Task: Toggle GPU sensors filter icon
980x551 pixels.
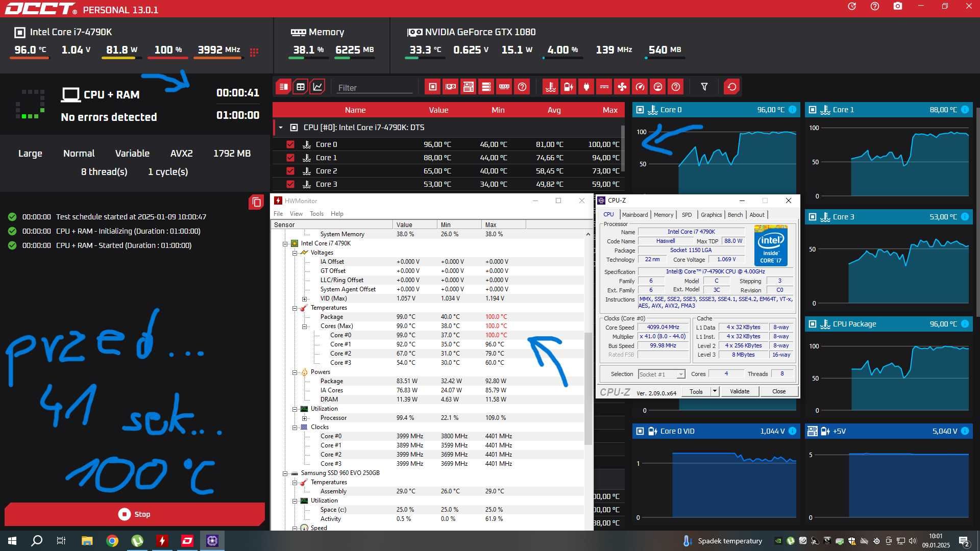Action: pyautogui.click(x=451, y=87)
